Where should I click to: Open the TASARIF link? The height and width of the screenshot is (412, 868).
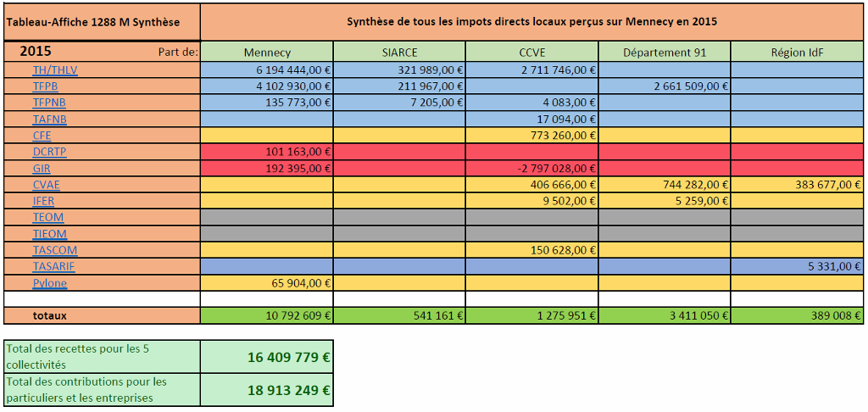[x=53, y=267]
